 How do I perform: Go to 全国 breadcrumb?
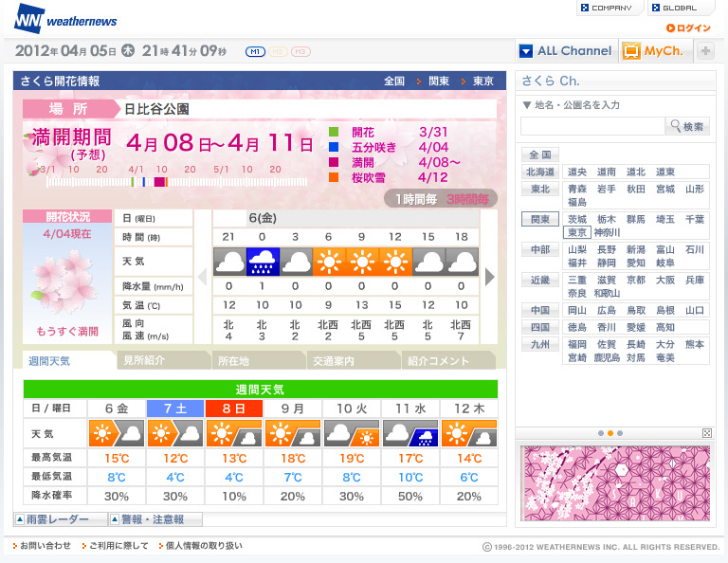(x=393, y=82)
